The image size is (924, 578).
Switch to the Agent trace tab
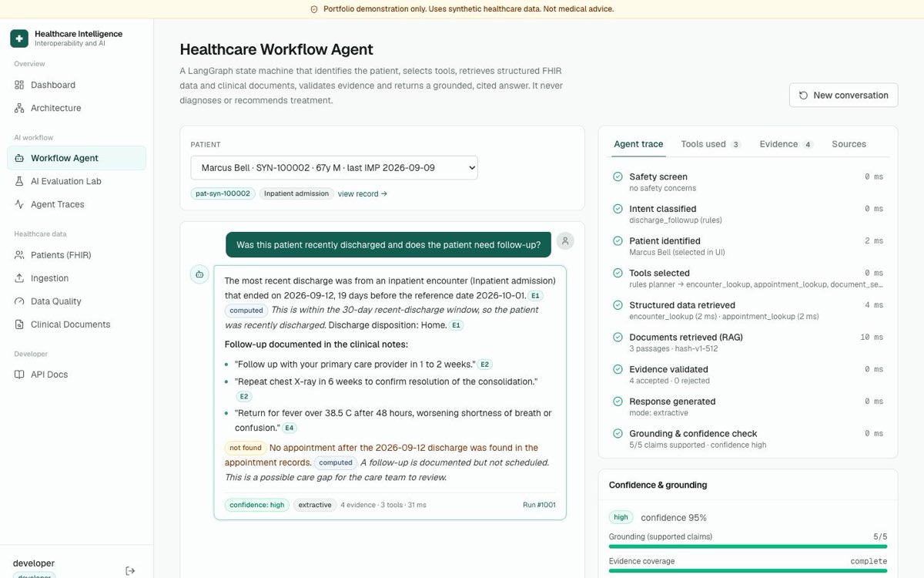tap(638, 144)
